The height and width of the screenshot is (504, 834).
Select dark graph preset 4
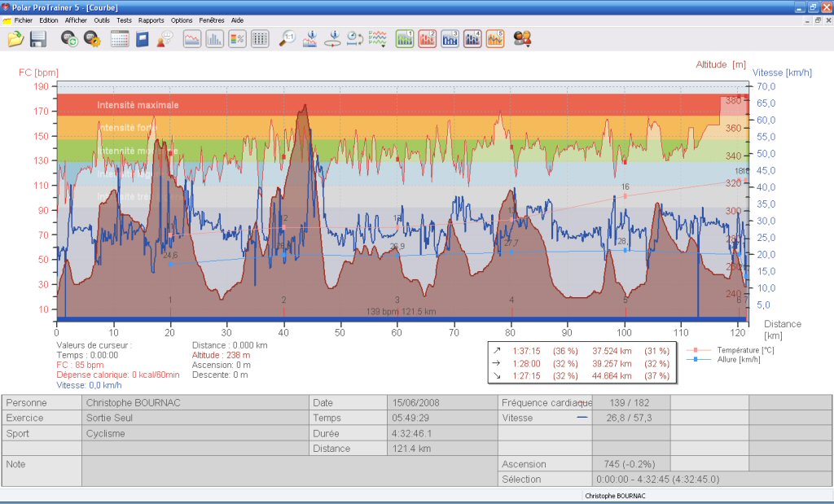(472, 39)
